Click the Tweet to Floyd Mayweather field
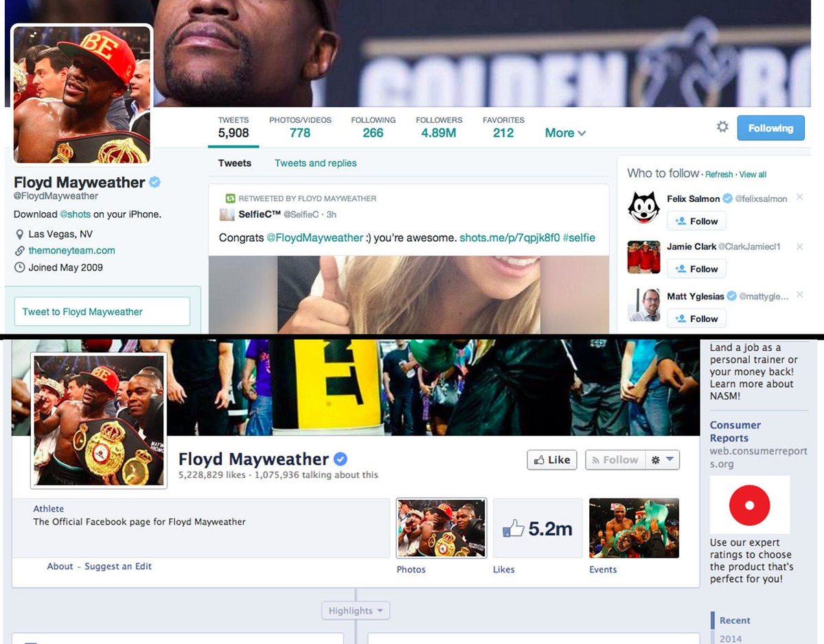 coord(102,312)
